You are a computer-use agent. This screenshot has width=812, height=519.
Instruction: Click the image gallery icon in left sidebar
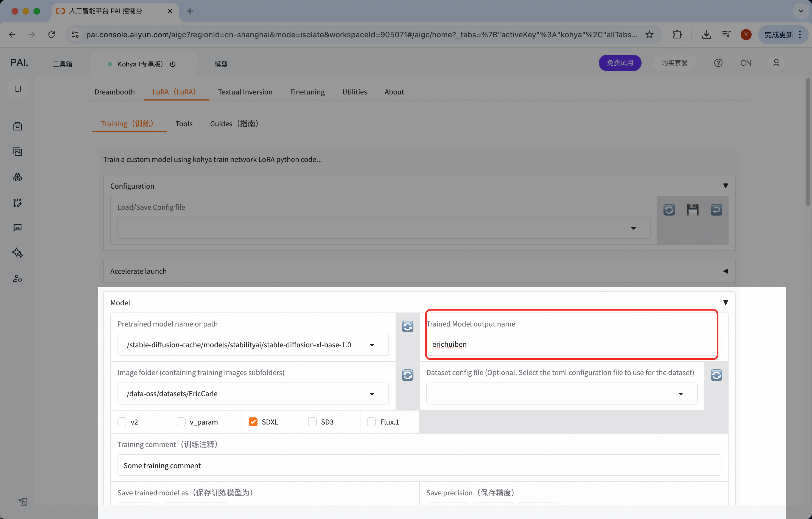[18, 152]
